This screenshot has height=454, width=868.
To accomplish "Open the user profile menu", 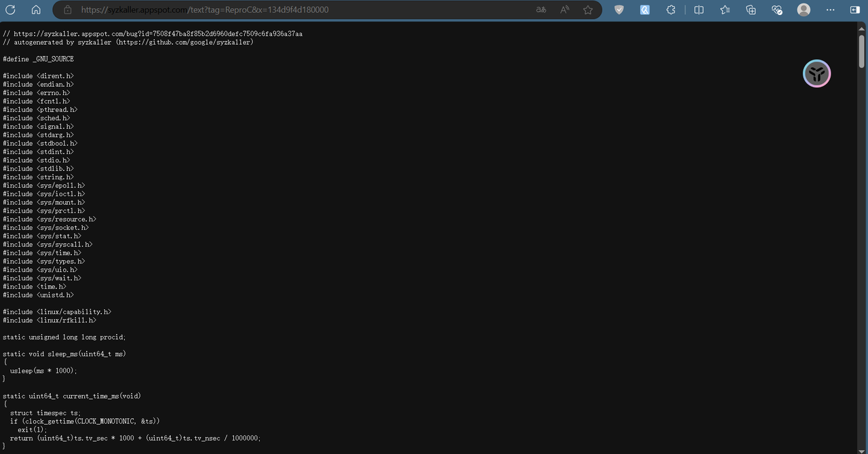I will point(804,10).
